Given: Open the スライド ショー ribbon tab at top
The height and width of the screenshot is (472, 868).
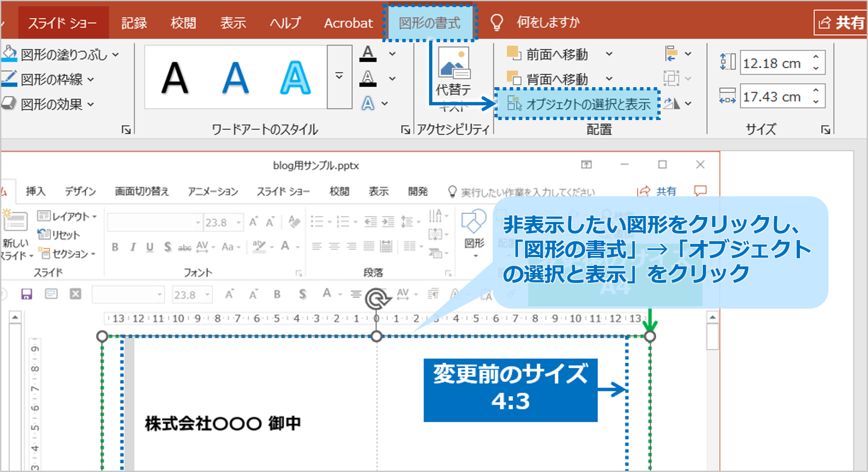Looking at the screenshot, I should tap(62, 23).
